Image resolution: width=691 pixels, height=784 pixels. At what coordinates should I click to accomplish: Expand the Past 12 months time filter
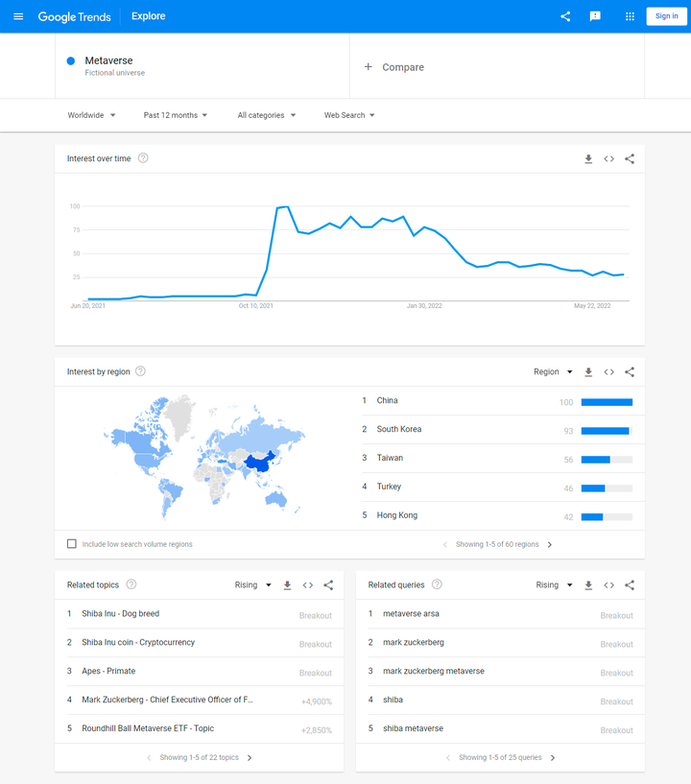click(176, 115)
